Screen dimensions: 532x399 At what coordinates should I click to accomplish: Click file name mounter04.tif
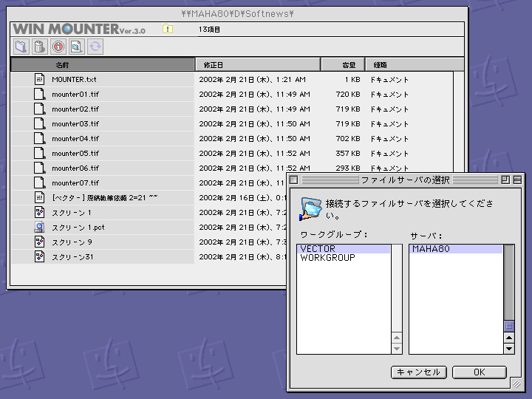pos(75,138)
